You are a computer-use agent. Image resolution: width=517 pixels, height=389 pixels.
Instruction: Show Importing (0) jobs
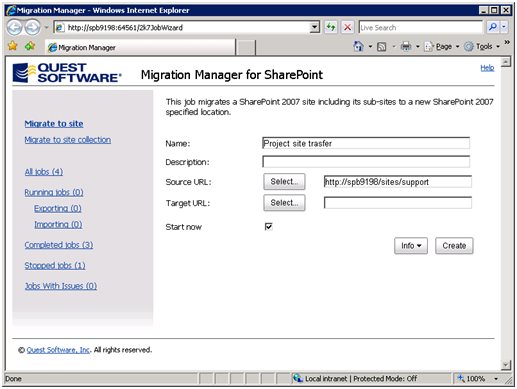tap(58, 225)
